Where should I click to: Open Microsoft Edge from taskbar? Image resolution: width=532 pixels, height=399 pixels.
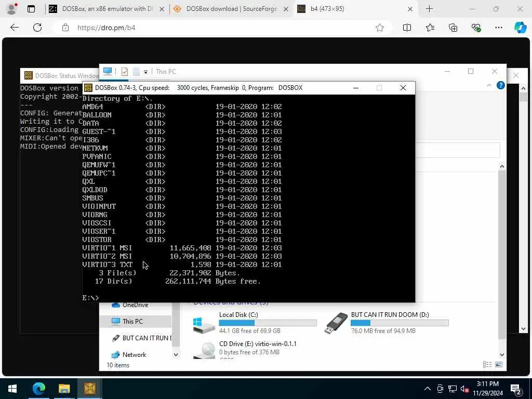(38, 389)
